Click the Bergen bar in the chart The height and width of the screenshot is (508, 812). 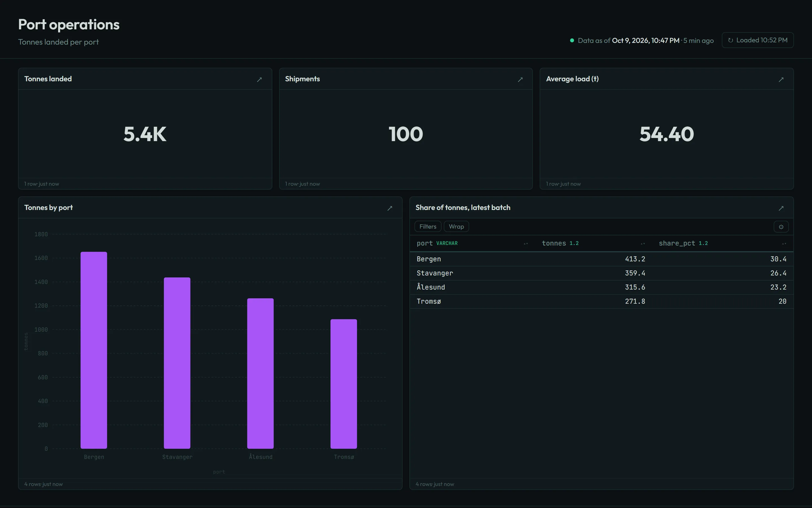(x=94, y=350)
